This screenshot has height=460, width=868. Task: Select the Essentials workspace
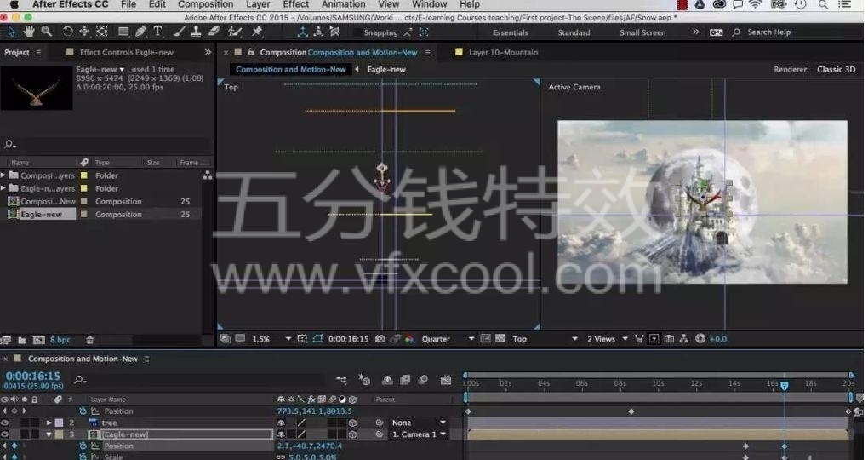(511, 32)
